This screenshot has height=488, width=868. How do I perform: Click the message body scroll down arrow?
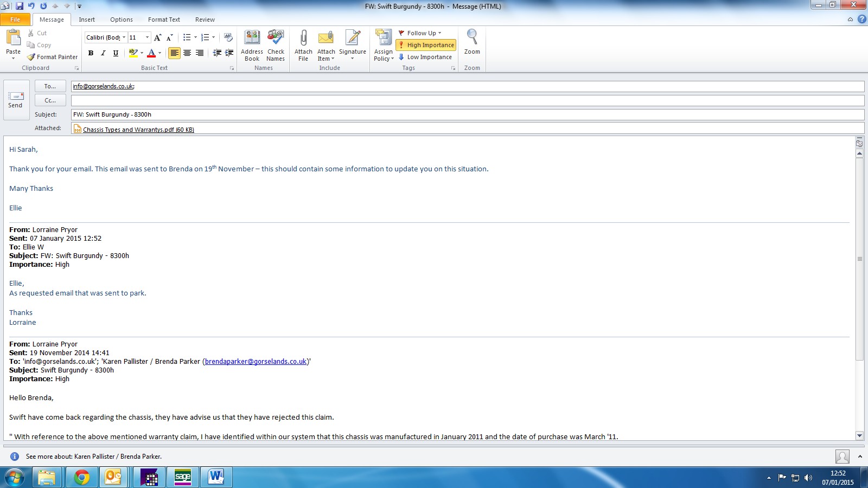tap(859, 435)
